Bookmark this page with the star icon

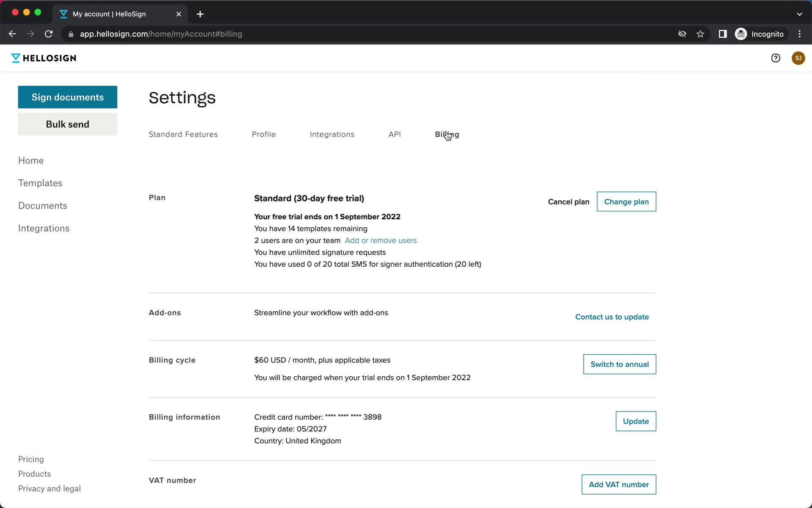pos(700,34)
